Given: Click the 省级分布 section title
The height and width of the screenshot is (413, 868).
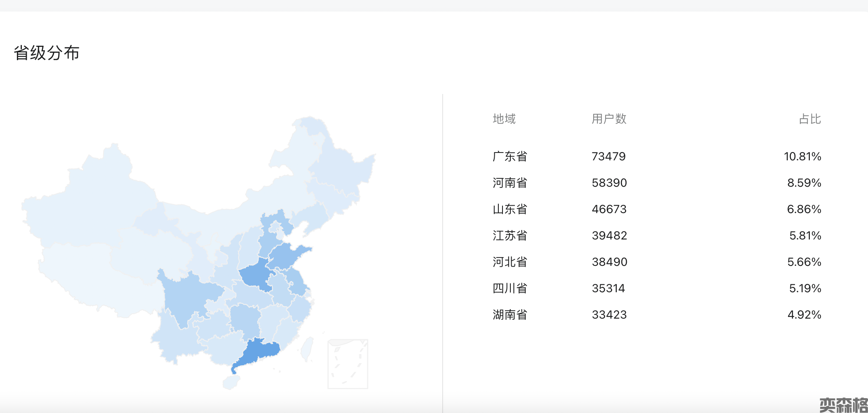Looking at the screenshot, I should tap(47, 53).
